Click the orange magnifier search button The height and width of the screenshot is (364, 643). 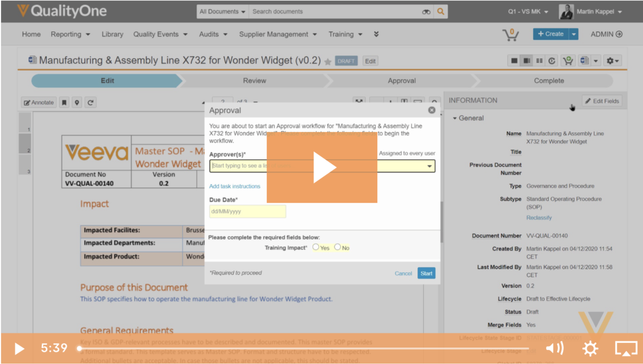(441, 12)
